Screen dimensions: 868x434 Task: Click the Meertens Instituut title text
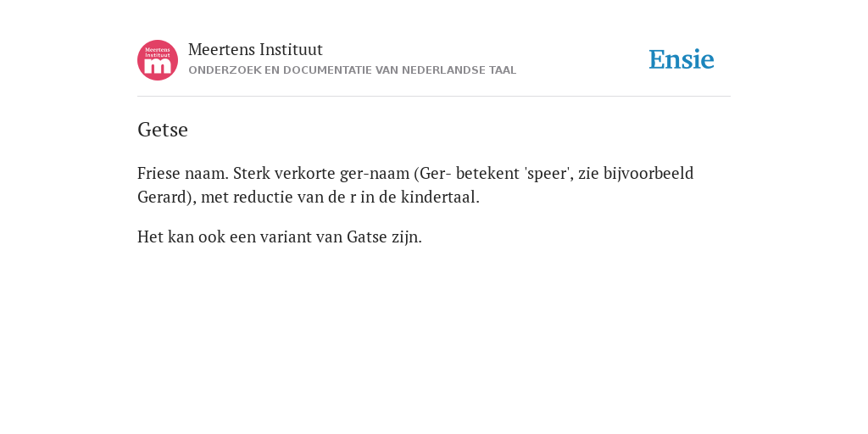pos(255,49)
